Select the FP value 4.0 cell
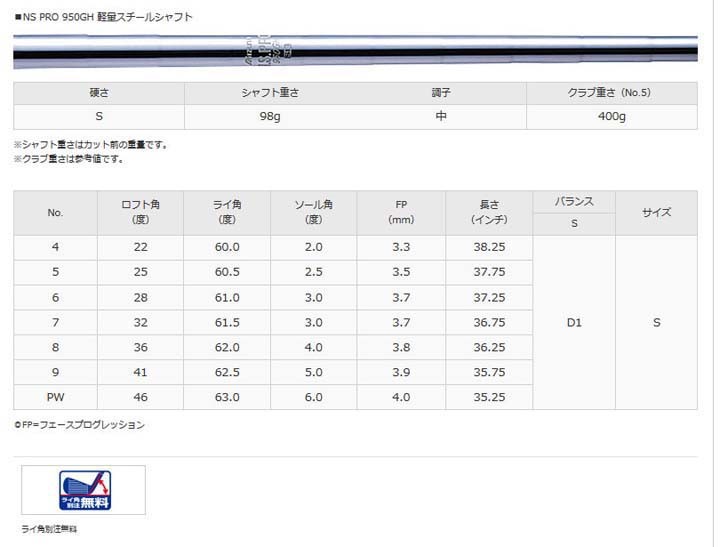This screenshot has height=547, width=720. [x=401, y=397]
